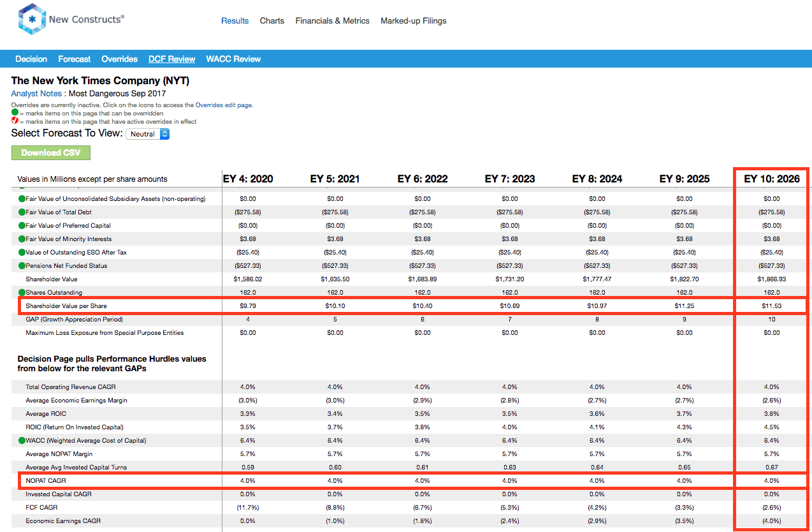Click the FCF CAGR row label

coord(41,508)
